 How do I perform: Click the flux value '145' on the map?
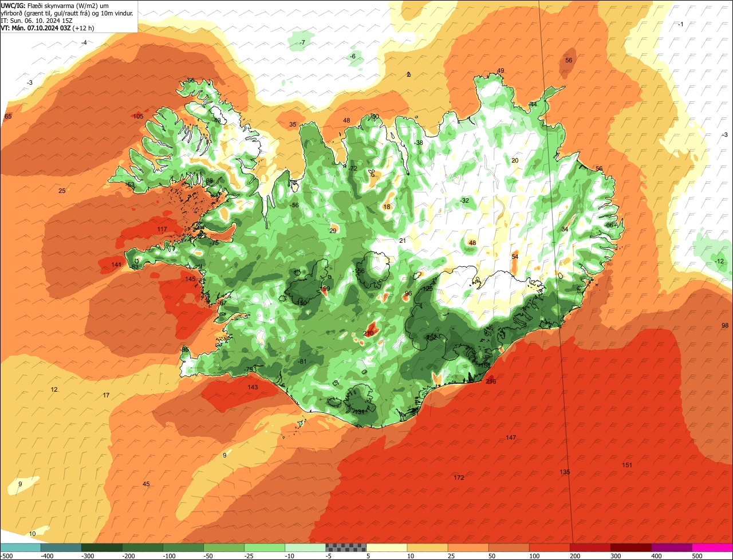point(190,279)
